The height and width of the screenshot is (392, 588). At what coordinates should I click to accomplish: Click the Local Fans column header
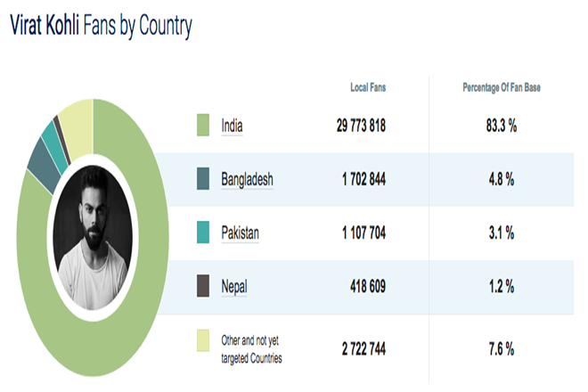pos(368,87)
